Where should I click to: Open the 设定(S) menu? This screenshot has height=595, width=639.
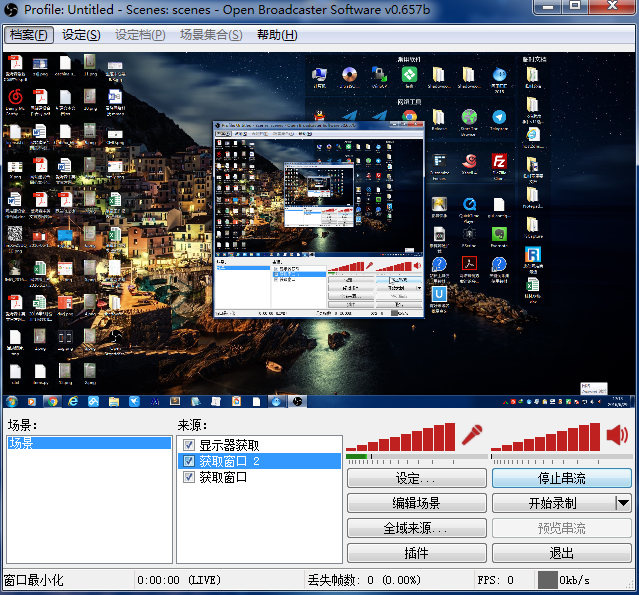pyautogui.click(x=81, y=35)
